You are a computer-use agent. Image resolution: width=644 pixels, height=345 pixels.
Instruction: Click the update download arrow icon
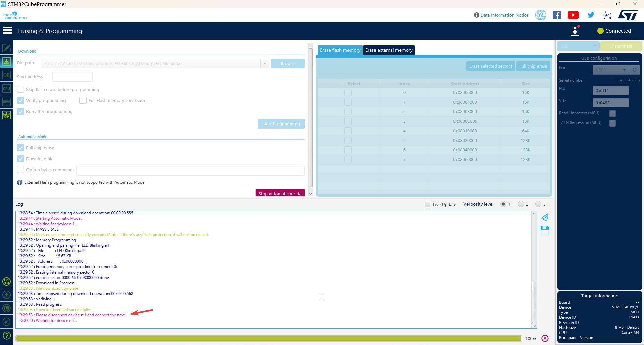(575, 31)
